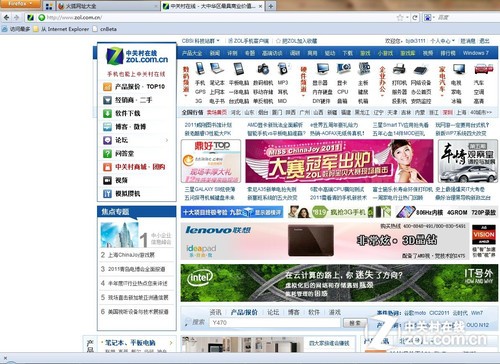Click the Intel cloud computing banner
Viewport: 500px width, 364px height.
pyautogui.click(x=339, y=283)
